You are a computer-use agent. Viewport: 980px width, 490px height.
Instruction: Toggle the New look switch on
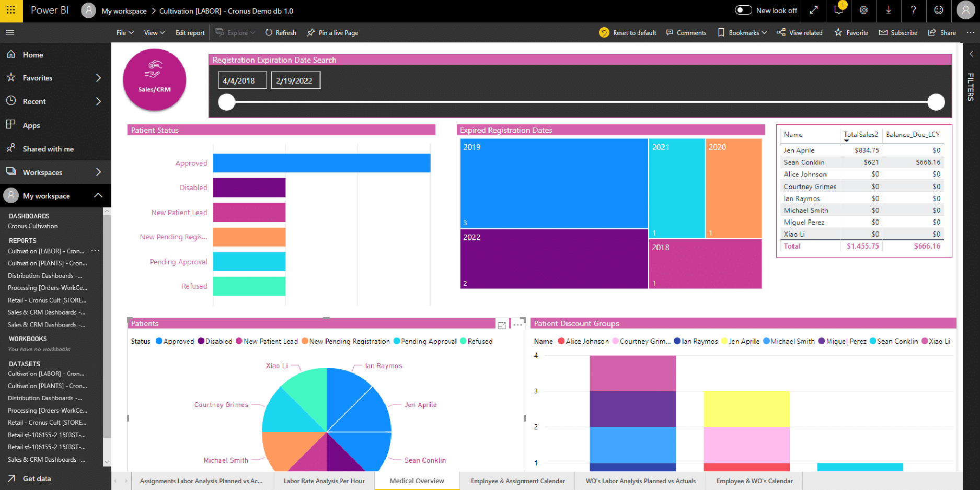tap(743, 10)
